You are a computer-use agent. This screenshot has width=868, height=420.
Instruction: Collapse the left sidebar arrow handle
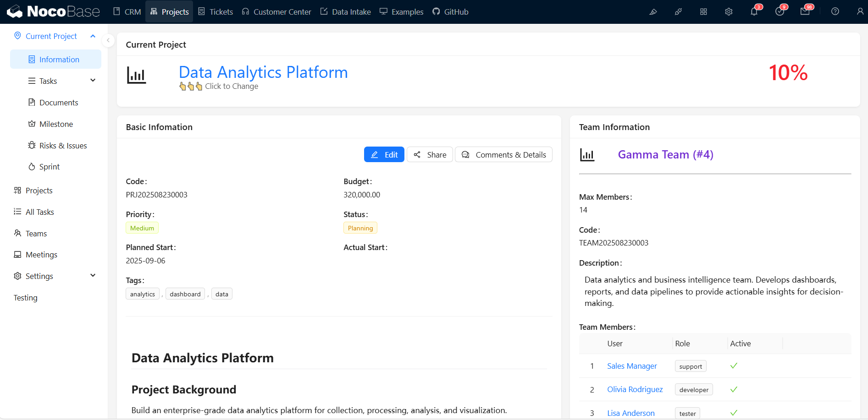tap(108, 41)
